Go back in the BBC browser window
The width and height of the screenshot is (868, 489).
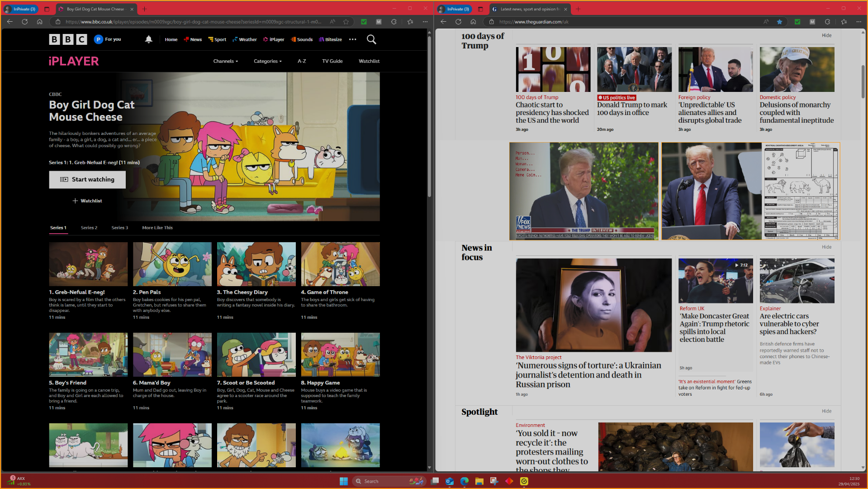[x=10, y=22]
